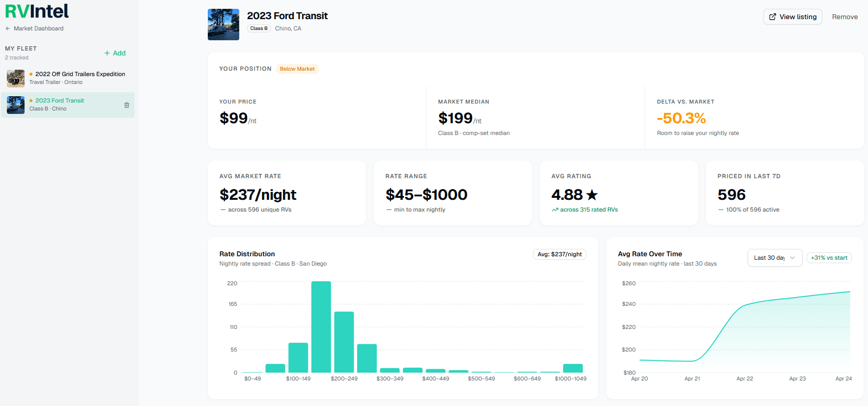Click the 'Avg: $237/night' chart badge
Screen dimensions: 868x406
click(560, 254)
